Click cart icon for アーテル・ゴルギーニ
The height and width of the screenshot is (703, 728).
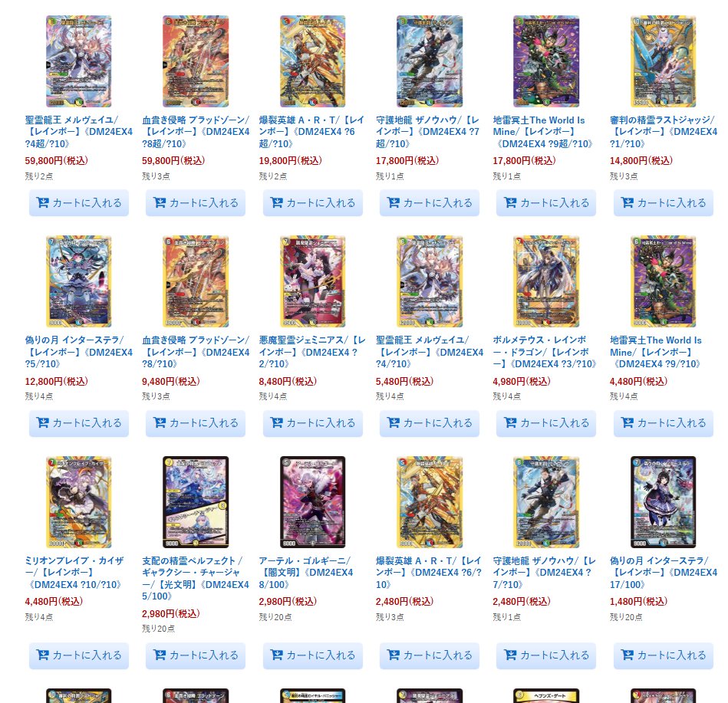coord(277,655)
